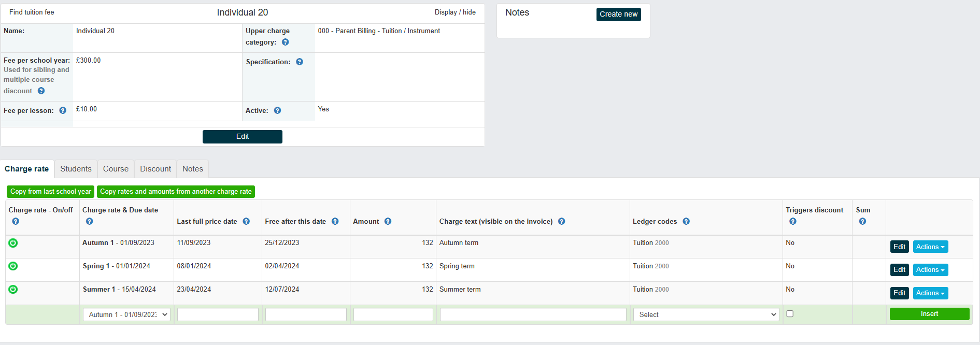Show help for Charge text column

pyautogui.click(x=561, y=221)
